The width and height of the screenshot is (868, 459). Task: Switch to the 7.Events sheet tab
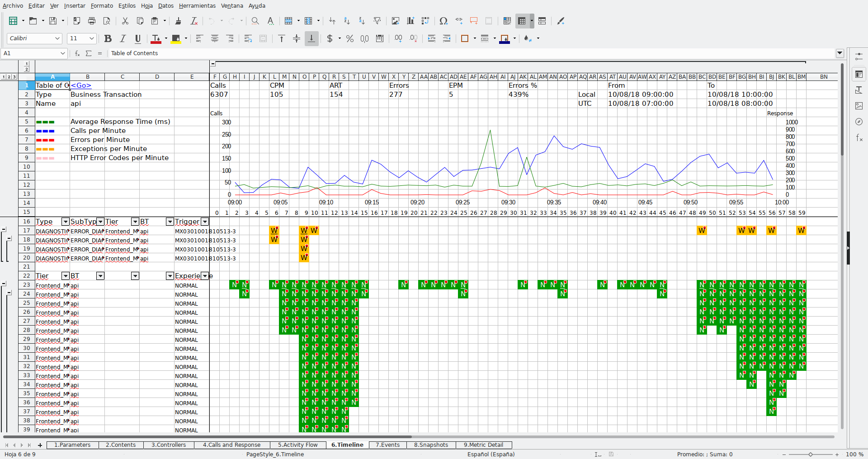point(387,445)
